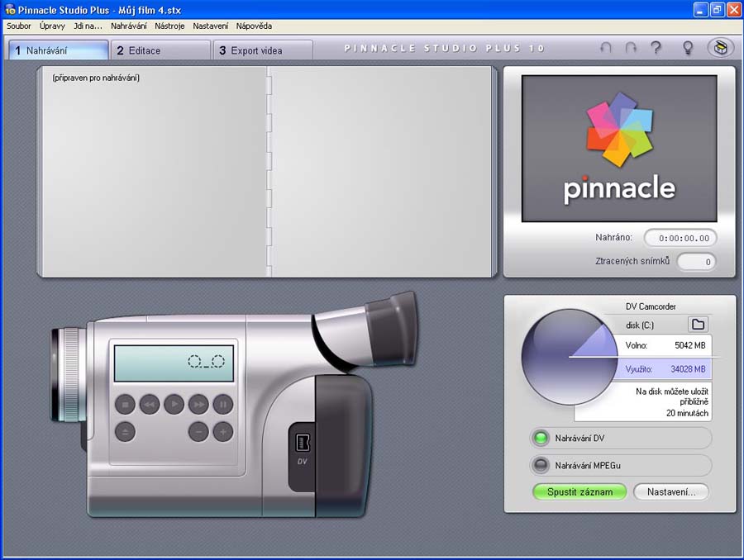
Task: Click the light bulb tips icon
Action: coord(687,49)
